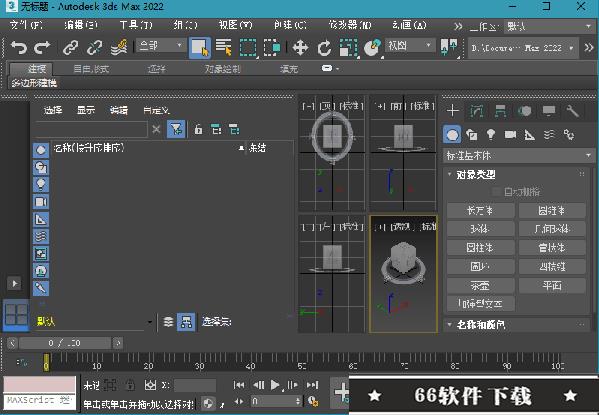Switch to the 对象绘制 ribbon tab

click(x=222, y=69)
